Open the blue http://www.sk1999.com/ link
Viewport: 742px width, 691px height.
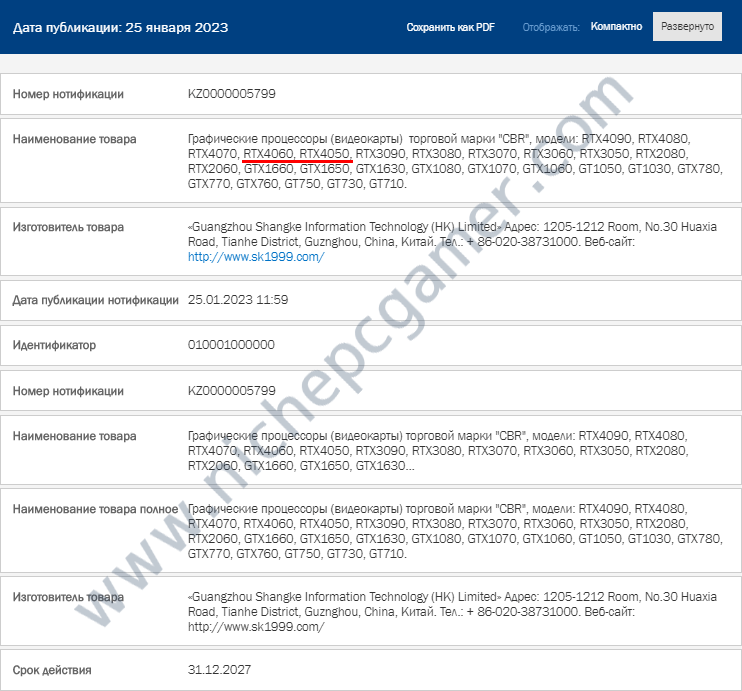256,257
